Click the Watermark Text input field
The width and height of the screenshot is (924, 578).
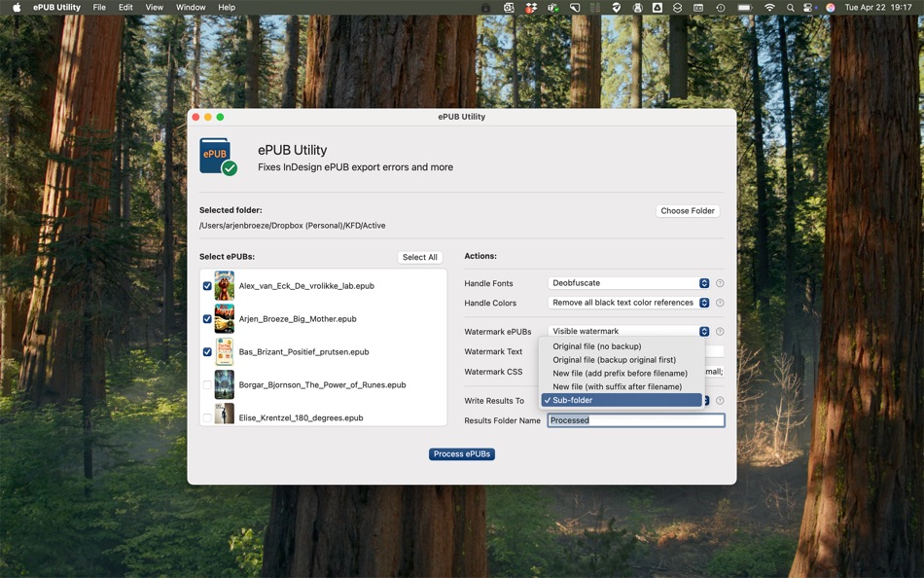(x=714, y=351)
